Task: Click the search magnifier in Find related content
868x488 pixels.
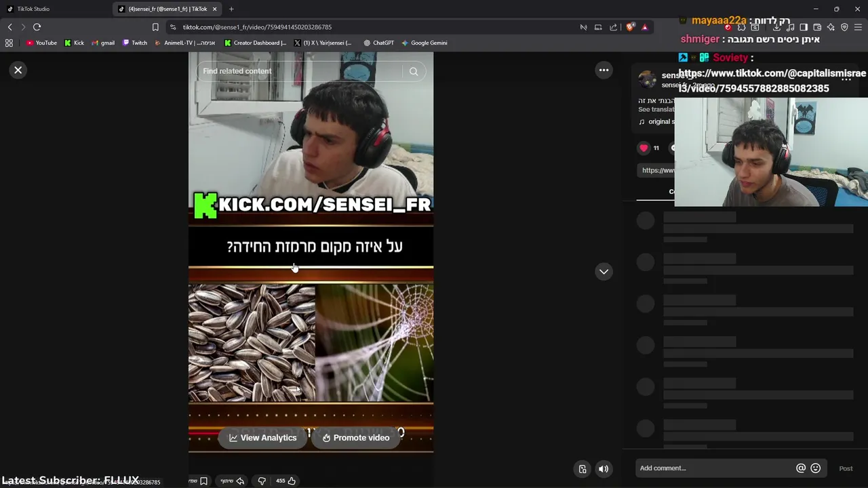Action: click(x=414, y=71)
